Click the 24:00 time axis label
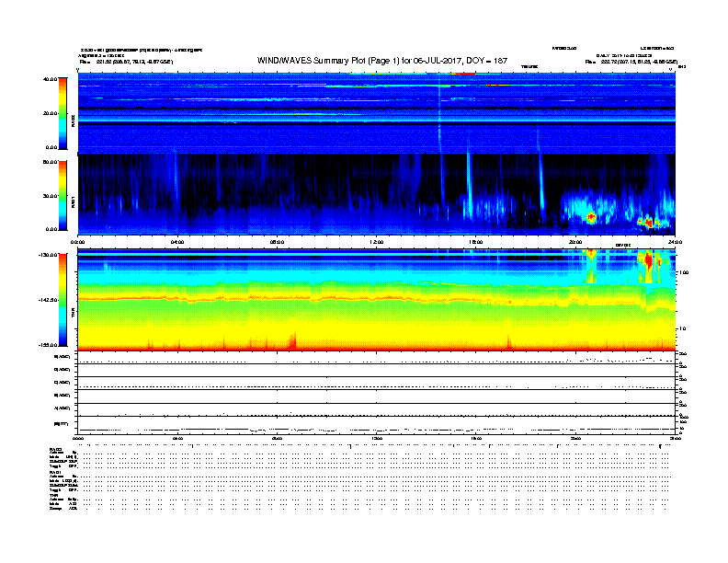 coord(673,242)
